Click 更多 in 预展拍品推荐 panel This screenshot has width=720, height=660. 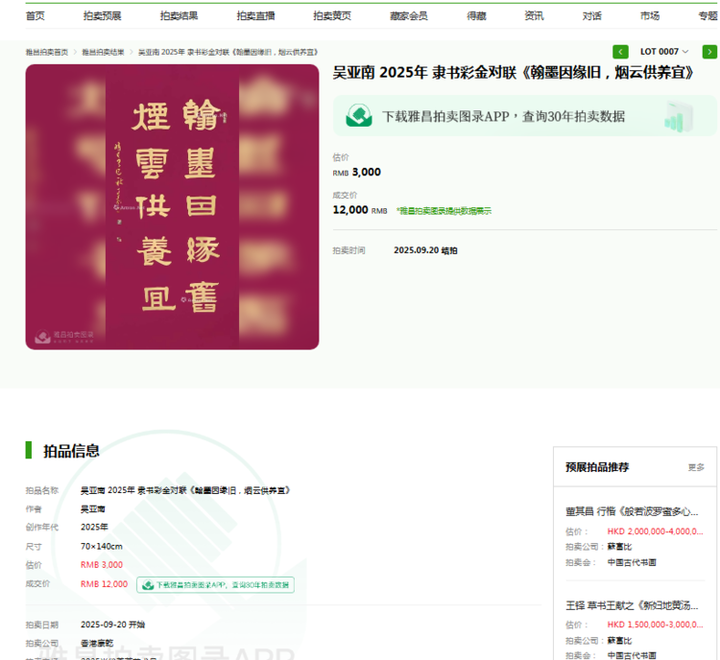(x=696, y=468)
